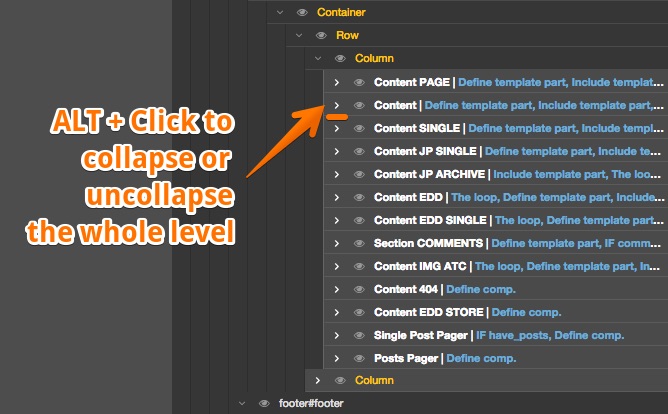Expand the Content SINGLE row

click(337, 128)
